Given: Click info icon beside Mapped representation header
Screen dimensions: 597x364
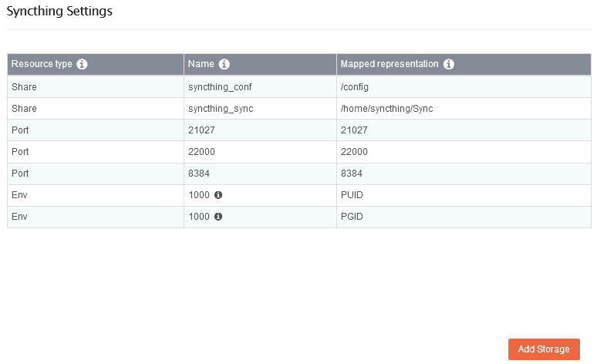Looking at the screenshot, I should (x=448, y=64).
